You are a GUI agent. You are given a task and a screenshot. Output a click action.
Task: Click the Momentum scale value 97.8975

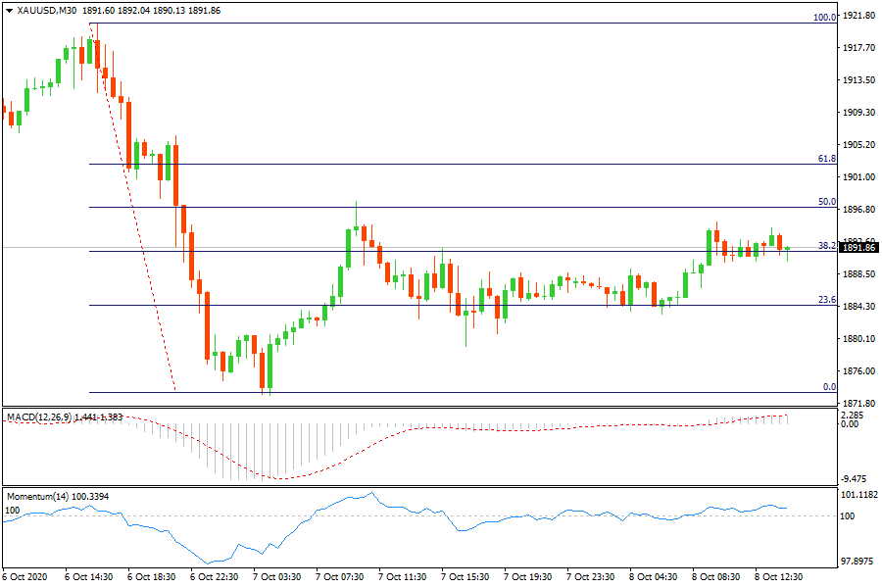858,563
